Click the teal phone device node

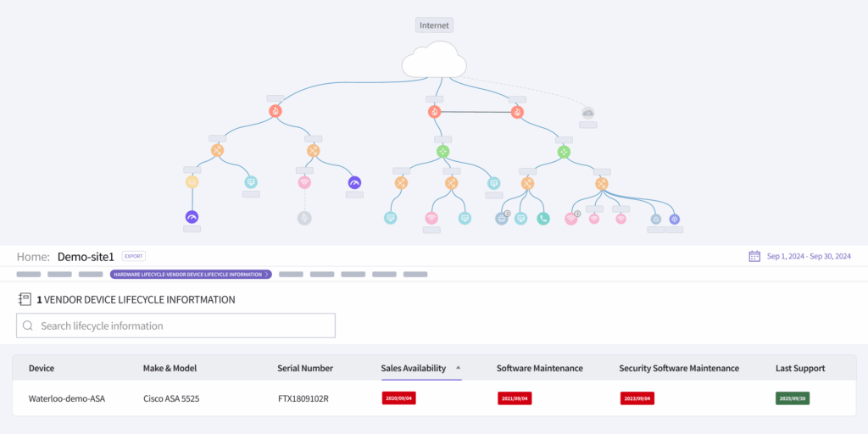click(x=543, y=219)
